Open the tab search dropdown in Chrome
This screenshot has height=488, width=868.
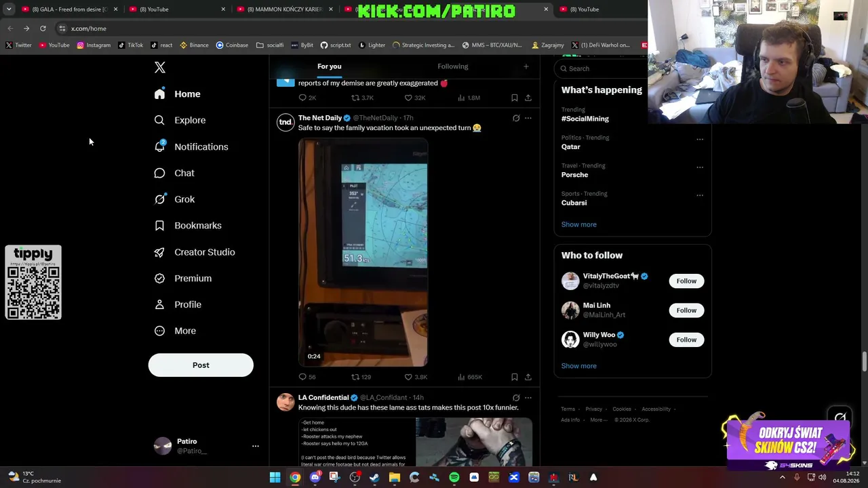pyautogui.click(x=9, y=9)
